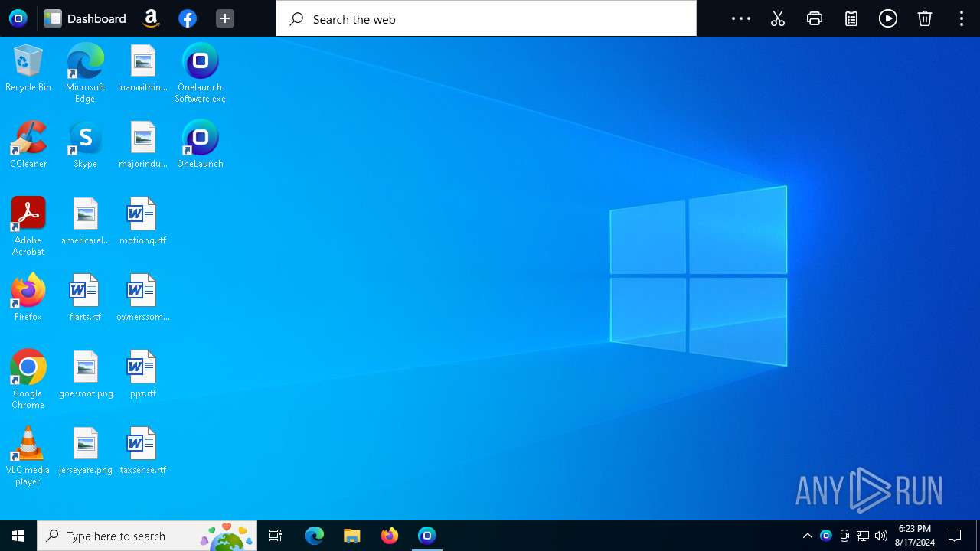This screenshot has width=980, height=551.
Task: Click the play button icon in OneLaunch bar
Action: tap(888, 18)
